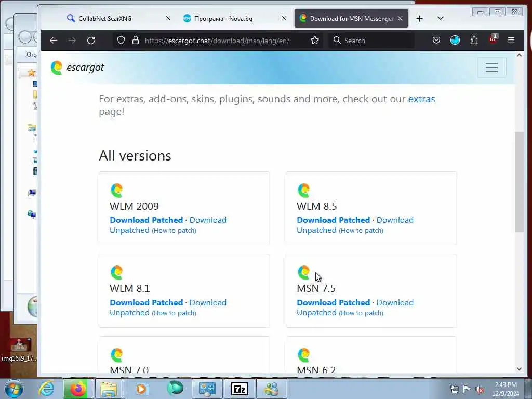Open the Pocket save icon in toolbar
Image resolution: width=532 pixels, height=399 pixels.
tap(436, 41)
